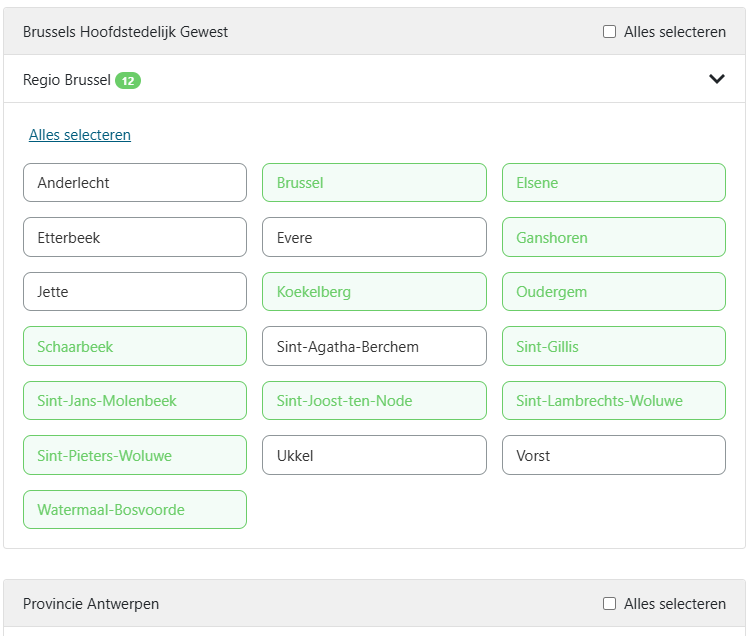Viewport: 751px width, 636px height.
Task: Deselect Elsene from the selection
Action: coord(613,183)
